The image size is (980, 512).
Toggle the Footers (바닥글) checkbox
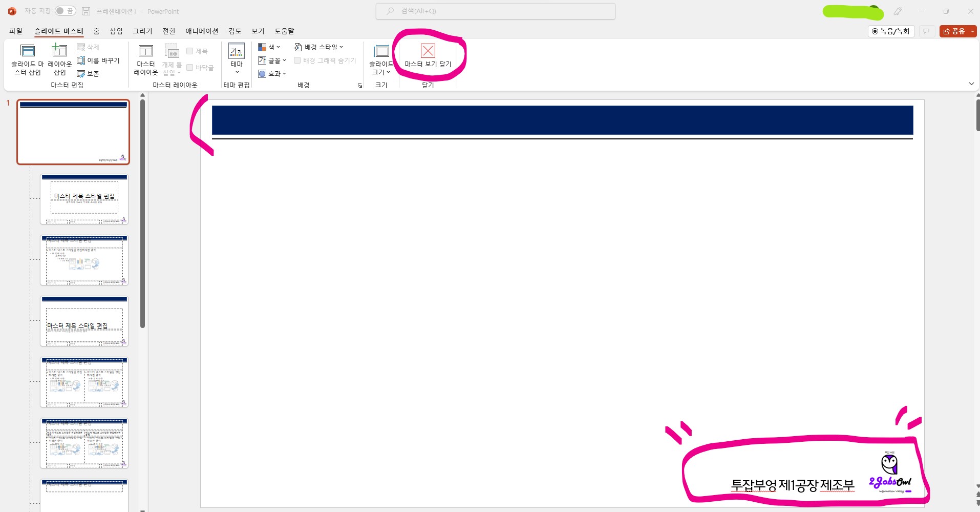(x=200, y=68)
